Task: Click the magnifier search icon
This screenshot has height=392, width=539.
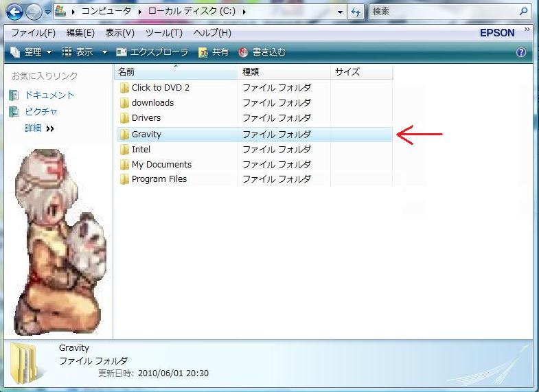Action: 523,12
